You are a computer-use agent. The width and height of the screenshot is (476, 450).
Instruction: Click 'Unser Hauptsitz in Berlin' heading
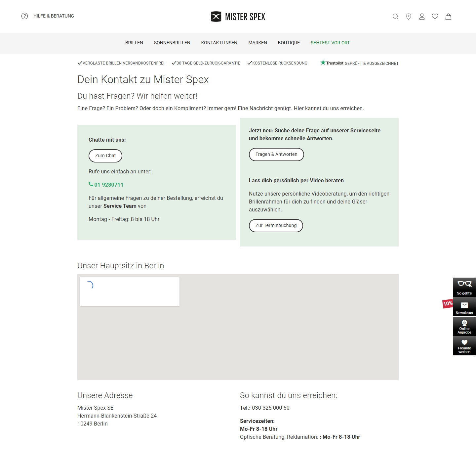click(x=121, y=266)
